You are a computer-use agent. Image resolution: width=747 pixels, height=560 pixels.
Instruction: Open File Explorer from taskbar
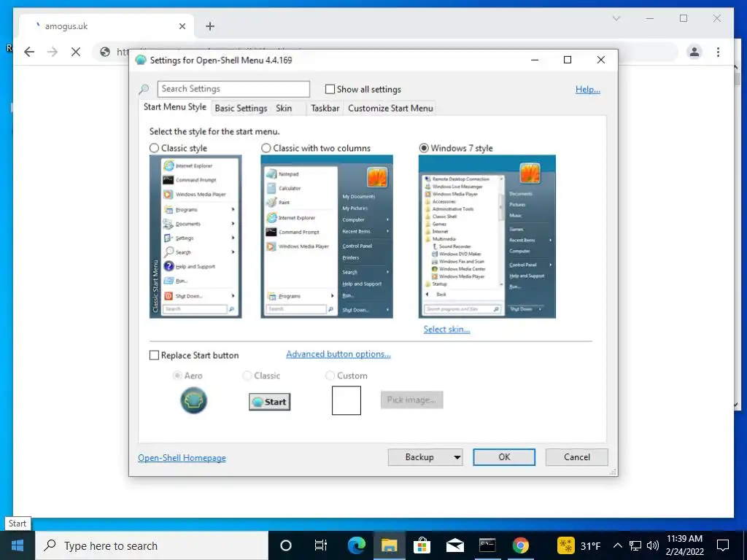point(390,545)
